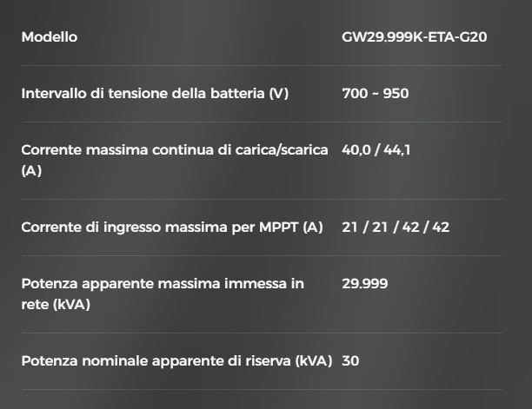Screen dimensions: 532x409
Task: Select the 40,0 charge current value
Action: point(356,150)
